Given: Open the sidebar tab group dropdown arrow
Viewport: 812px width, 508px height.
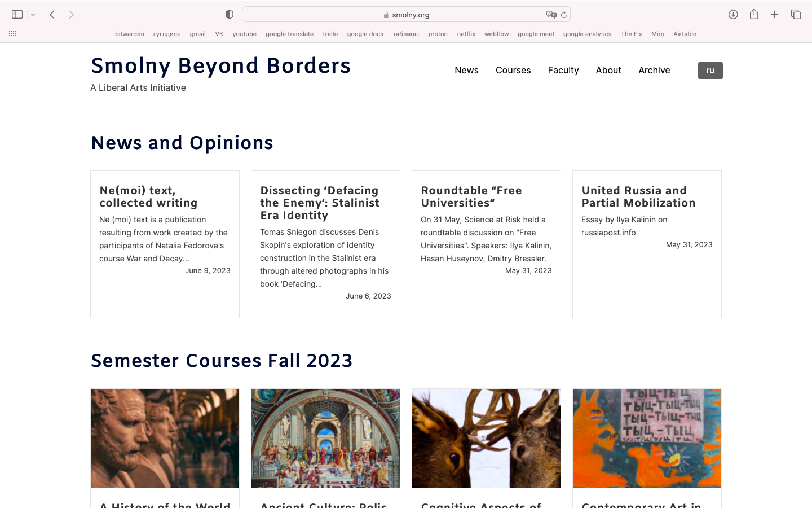Looking at the screenshot, I should [33, 15].
